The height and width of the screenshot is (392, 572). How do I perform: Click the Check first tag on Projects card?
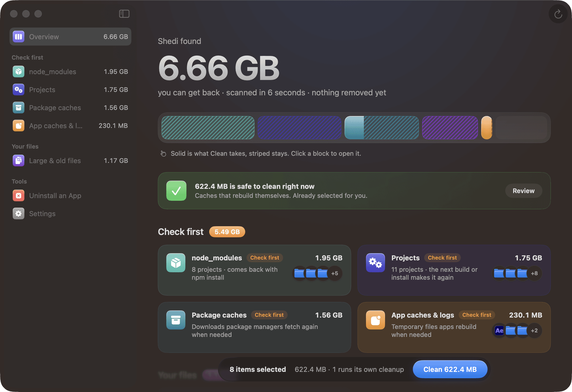(x=442, y=258)
